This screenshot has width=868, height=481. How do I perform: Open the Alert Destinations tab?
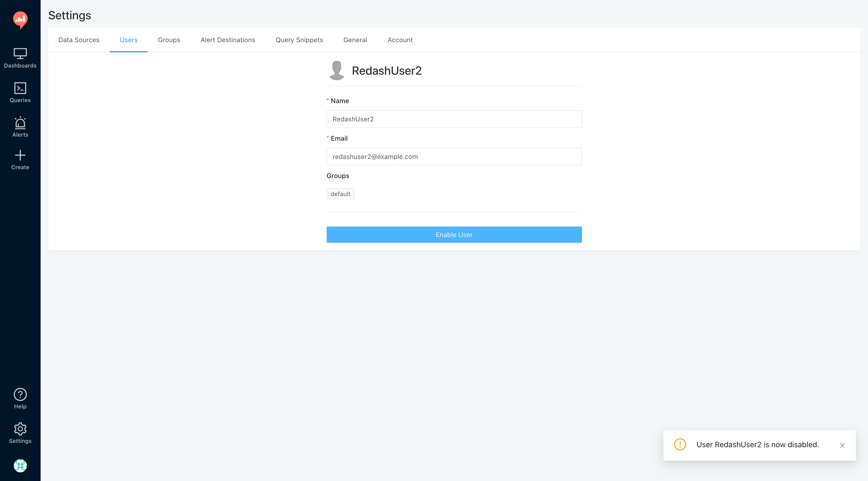click(x=228, y=40)
